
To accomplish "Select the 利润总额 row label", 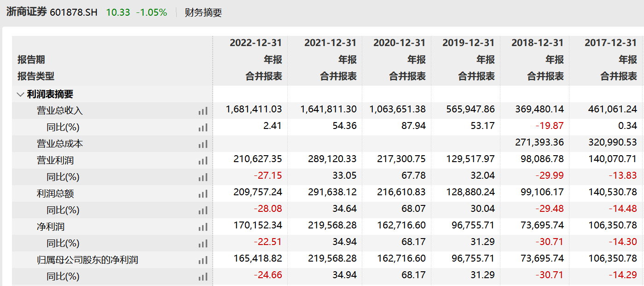I will click(x=55, y=194).
